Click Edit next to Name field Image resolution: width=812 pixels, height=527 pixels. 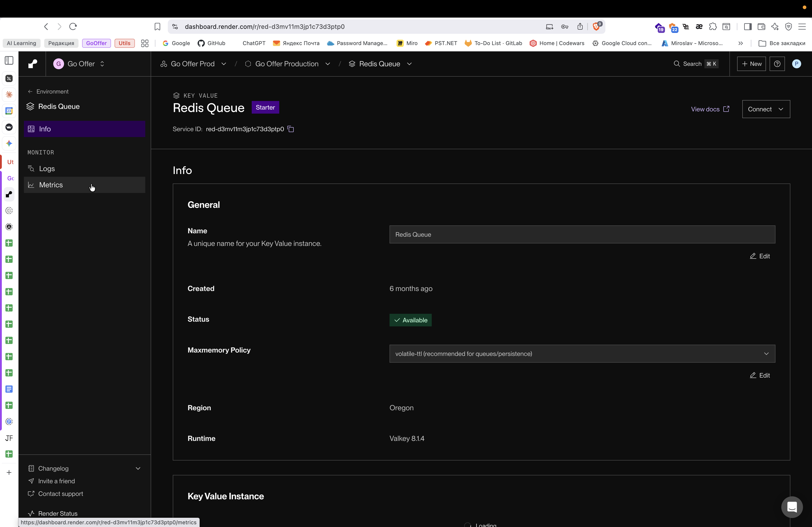[x=760, y=256]
